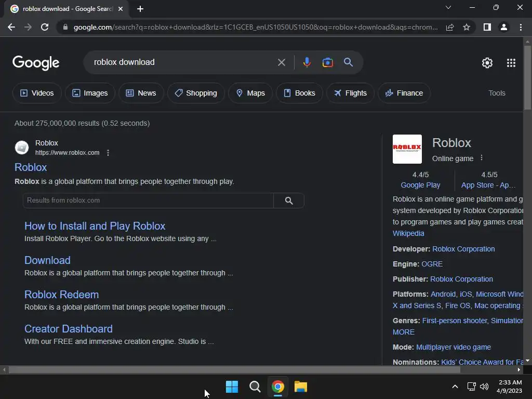Open the Chrome profile icon
The height and width of the screenshot is (399, 532).
coord(504,27)
